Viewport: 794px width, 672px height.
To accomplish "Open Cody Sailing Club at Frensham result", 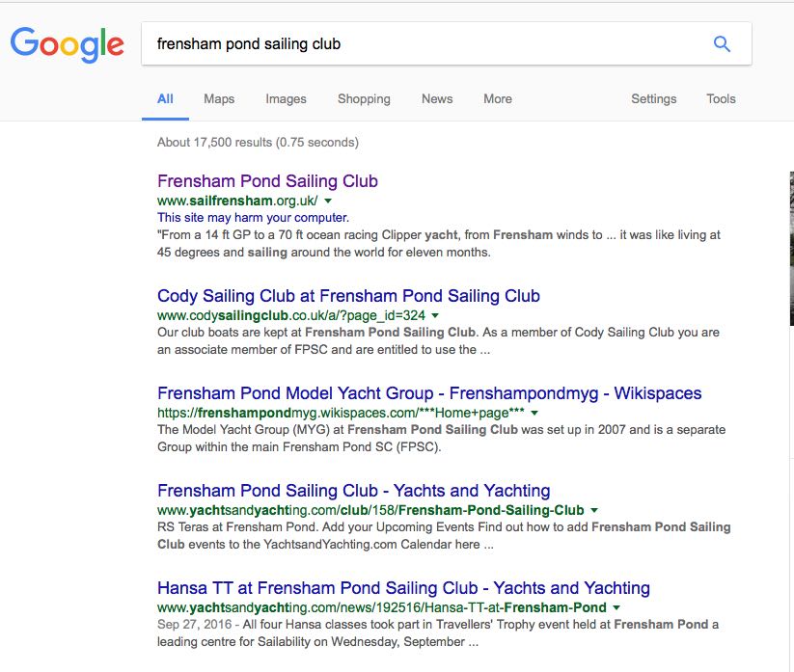I will (x=348, y=296).
